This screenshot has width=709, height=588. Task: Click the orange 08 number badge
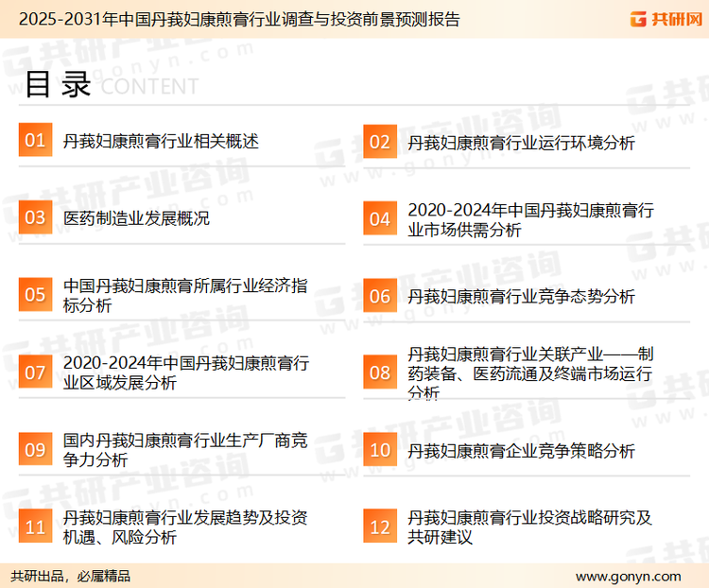(380, 372)
